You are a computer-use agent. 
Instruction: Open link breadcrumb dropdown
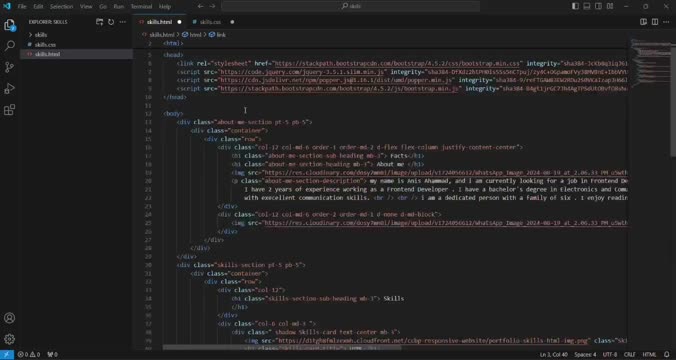pos(218,34)
